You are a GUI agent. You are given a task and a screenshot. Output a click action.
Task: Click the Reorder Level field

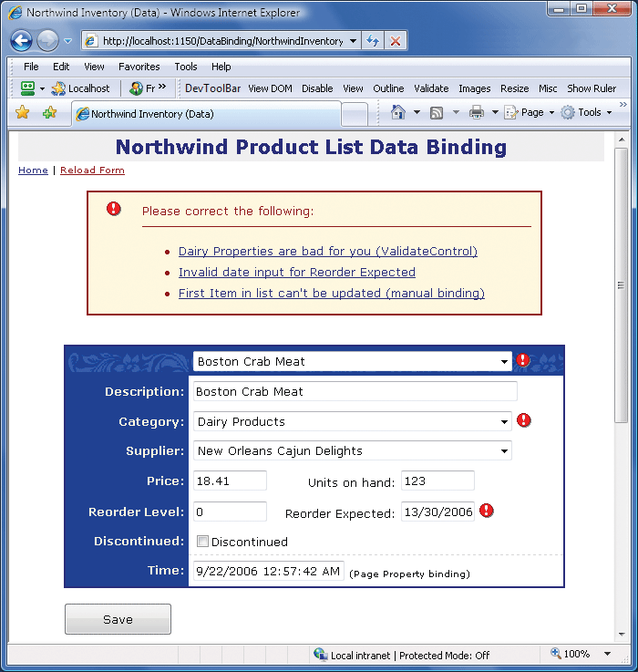230,512
